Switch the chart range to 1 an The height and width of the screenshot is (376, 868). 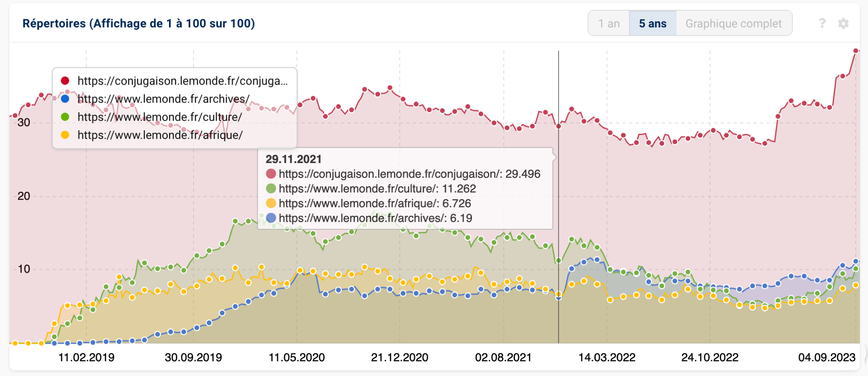609,23
